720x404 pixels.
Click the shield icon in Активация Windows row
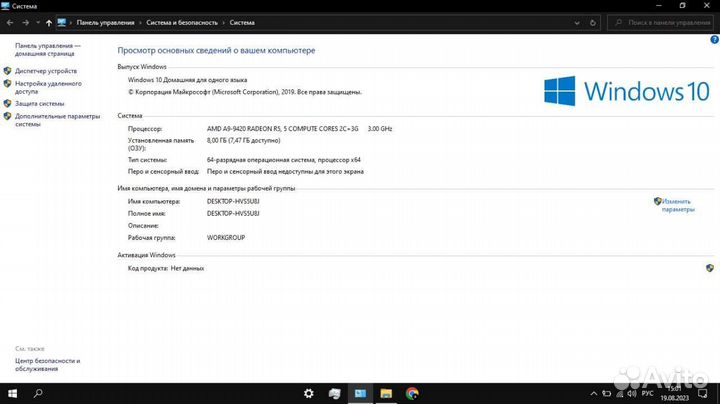pos(710,268)
